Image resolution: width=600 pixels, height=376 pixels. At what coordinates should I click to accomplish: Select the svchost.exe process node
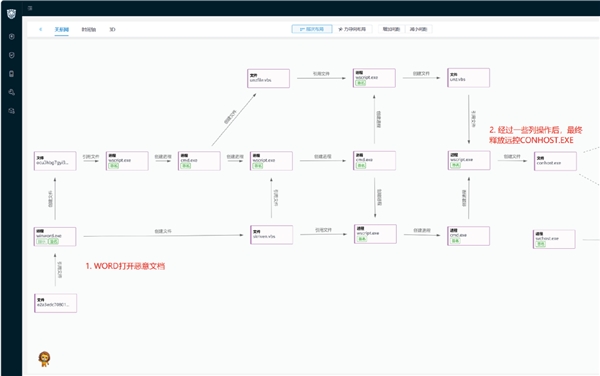pos(554,239)
